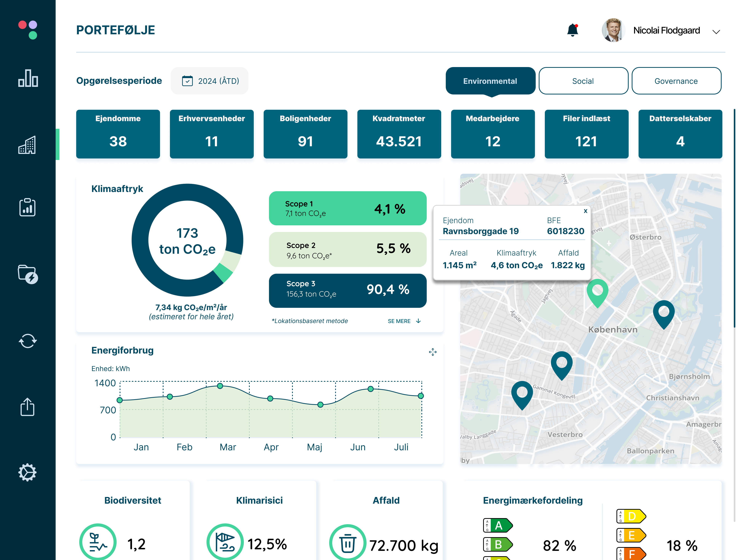The width and height of the screenshot is (746, 560).
Task: Click the 82 % energy label share
Action: (x=559, y=546)
